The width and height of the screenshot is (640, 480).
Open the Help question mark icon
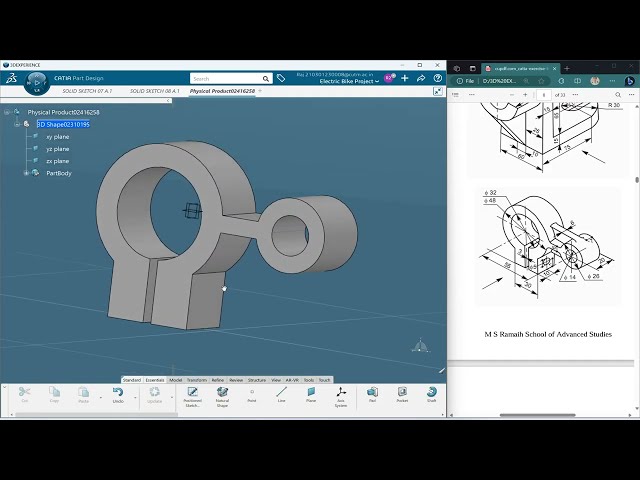(x=438, y=78)
